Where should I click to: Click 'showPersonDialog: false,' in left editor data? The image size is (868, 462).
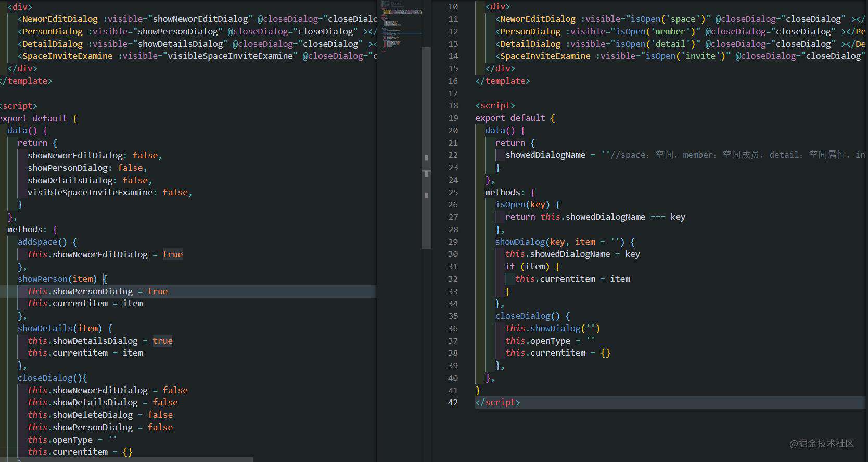[87, 168]
